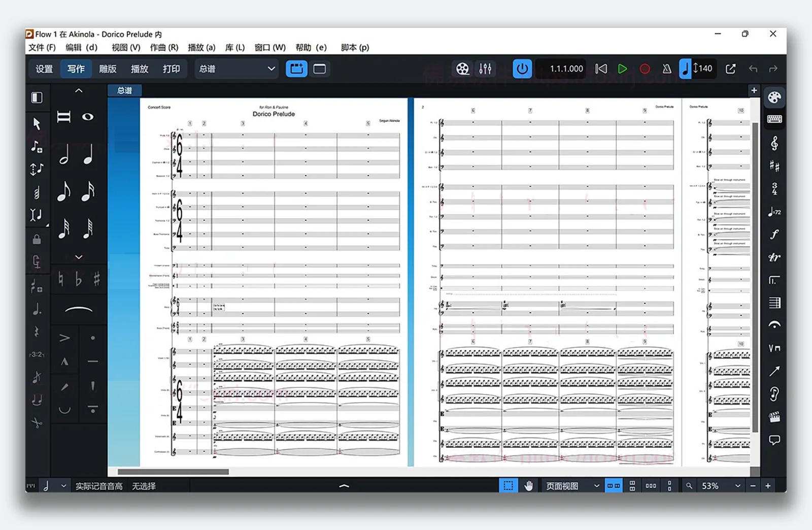This screenshot has height=530, width=812.
Task: Open the 页面视图 view type dropdown
Action: click(x=573, y=486)
